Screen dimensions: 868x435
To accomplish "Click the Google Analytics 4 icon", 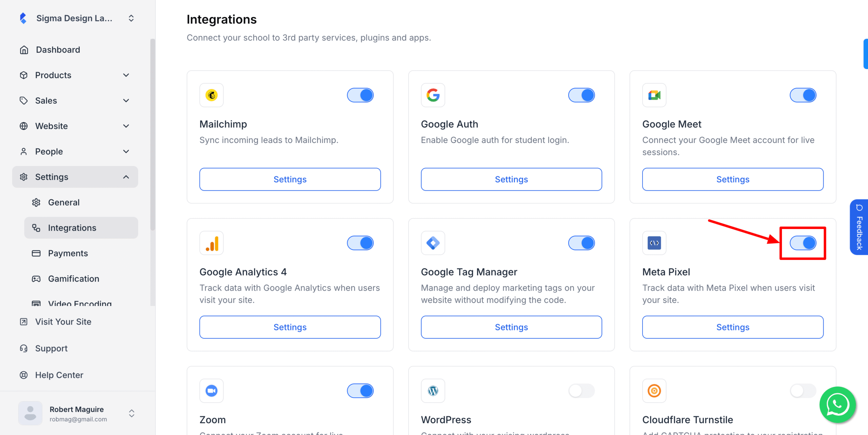I will click(212, 243).
